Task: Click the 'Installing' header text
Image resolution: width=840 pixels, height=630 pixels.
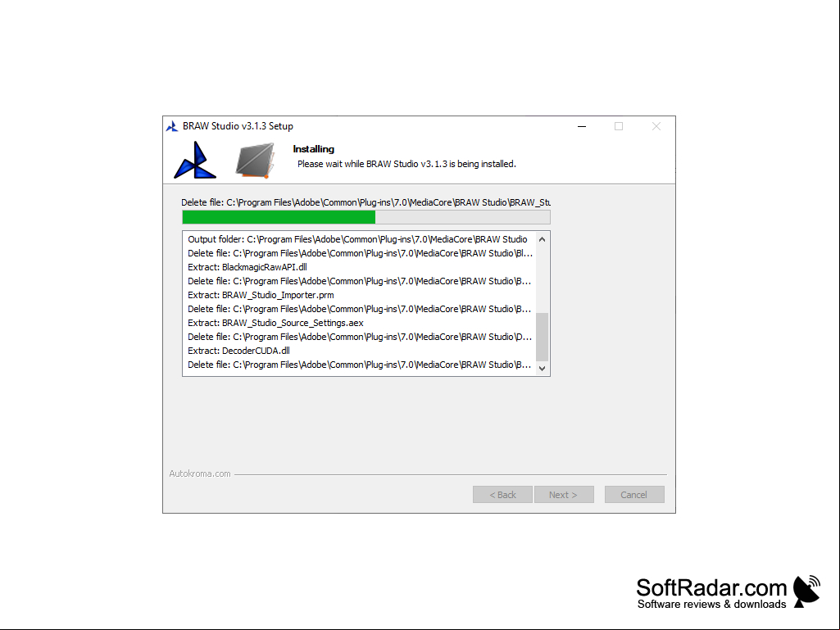Action: (x=313, y=149)
